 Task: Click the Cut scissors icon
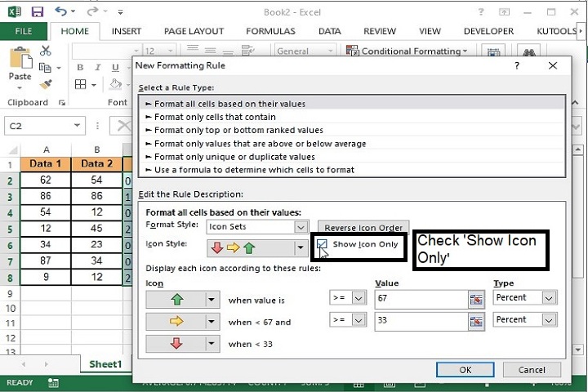click(x=46, y=51)
